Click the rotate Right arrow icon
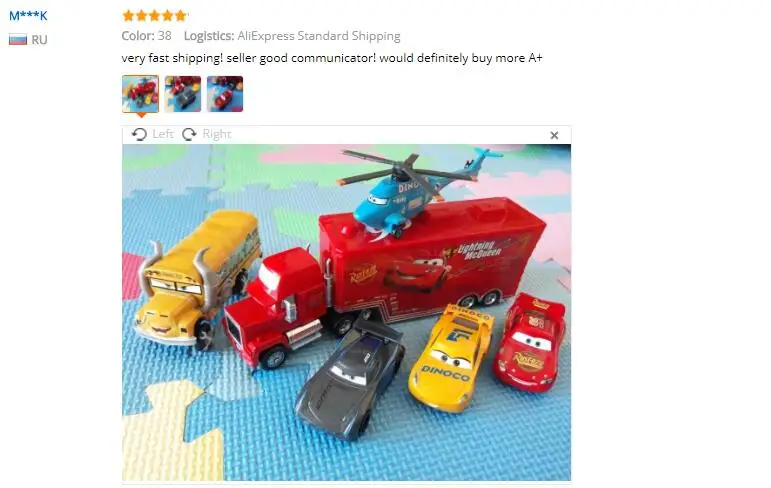 point(189,134)
